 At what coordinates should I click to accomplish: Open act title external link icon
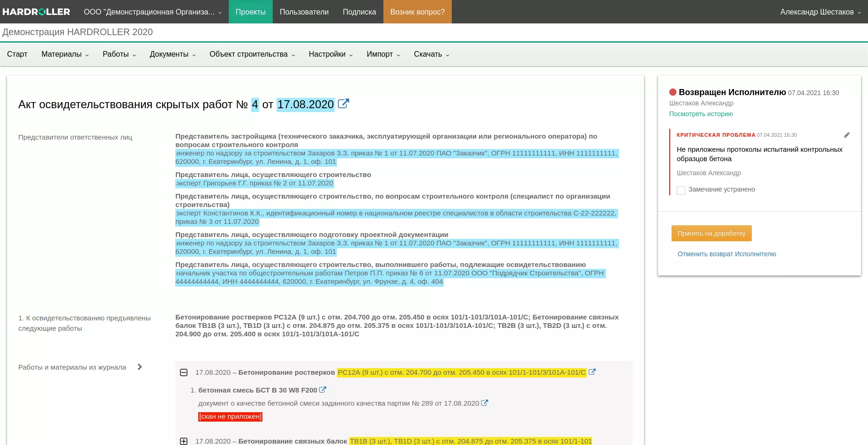(x=343, y=104)
